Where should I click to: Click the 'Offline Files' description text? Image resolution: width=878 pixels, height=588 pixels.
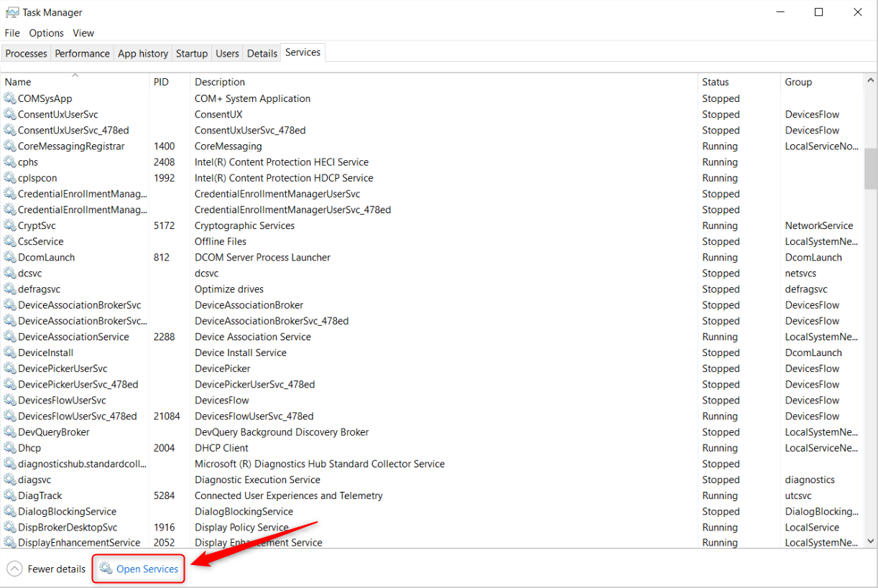(x=221, y=241)
